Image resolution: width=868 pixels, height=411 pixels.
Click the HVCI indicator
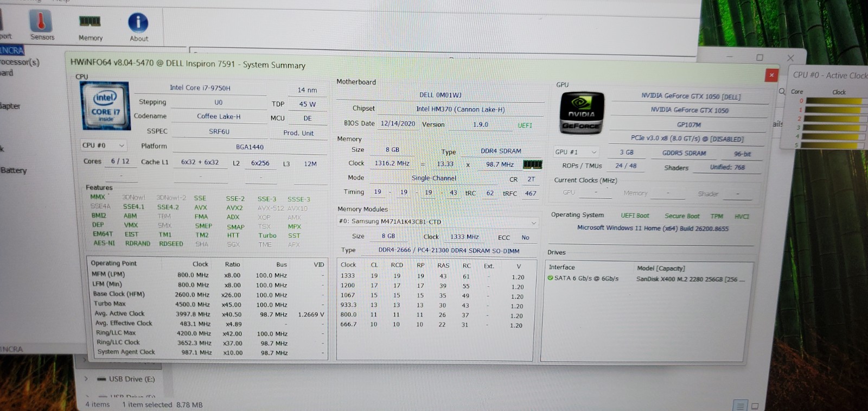tap(742, 217)
